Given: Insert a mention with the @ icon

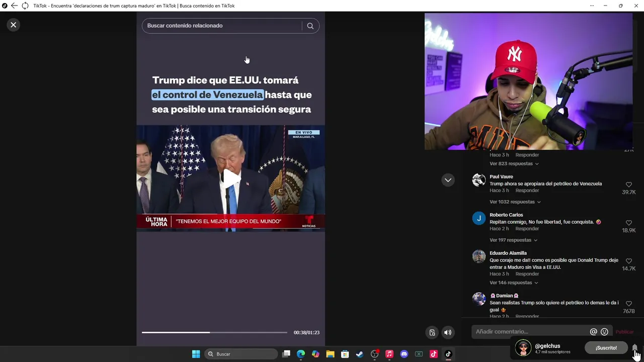Looking at the screenshot, I should pos(594,332).
